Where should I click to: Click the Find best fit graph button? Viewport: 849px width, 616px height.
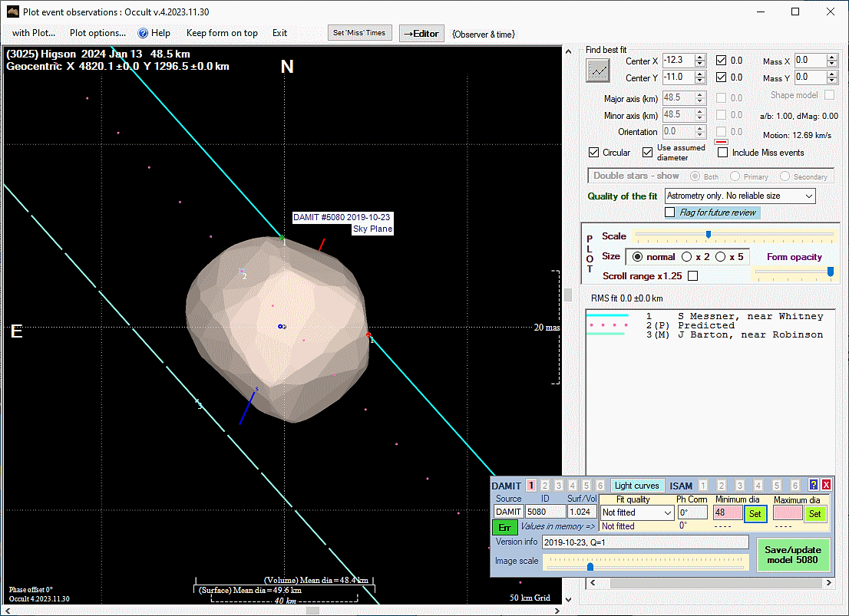click(x=597, y=71)
